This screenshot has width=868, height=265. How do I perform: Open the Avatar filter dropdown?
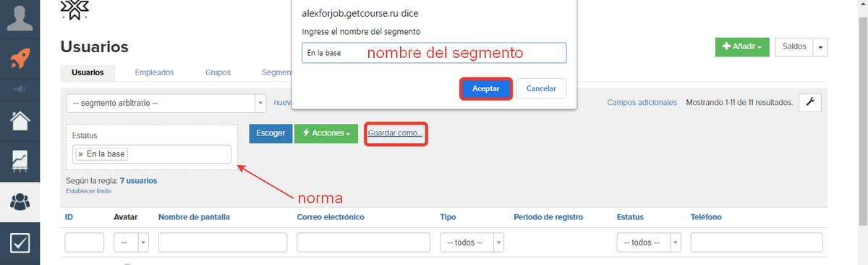(x=131, y=243)
